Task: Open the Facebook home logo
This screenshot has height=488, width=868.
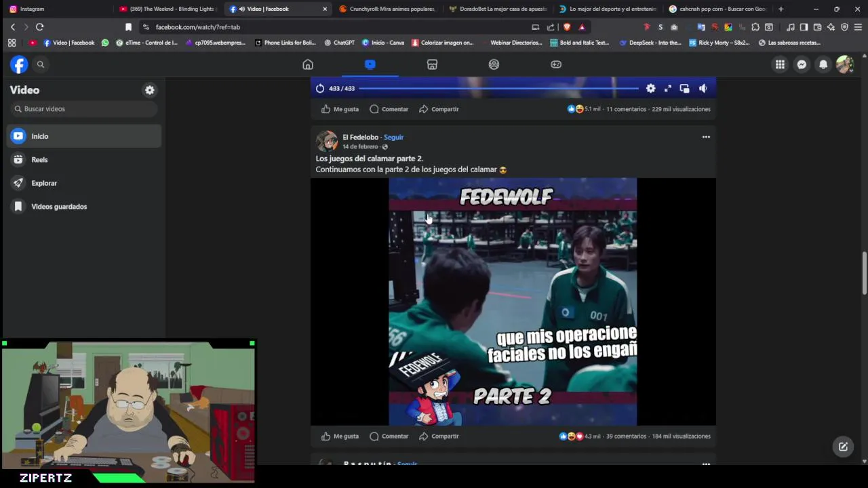Action: [19, 64]
